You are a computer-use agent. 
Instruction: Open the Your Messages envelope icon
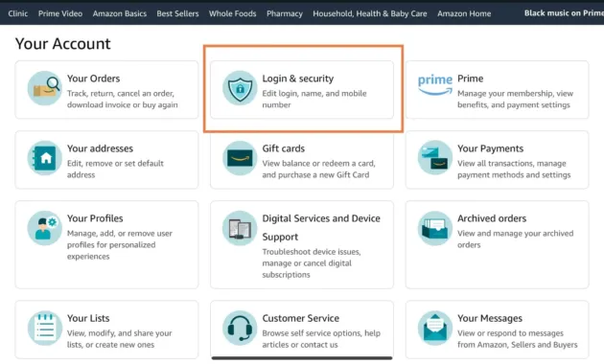(435, 328)
